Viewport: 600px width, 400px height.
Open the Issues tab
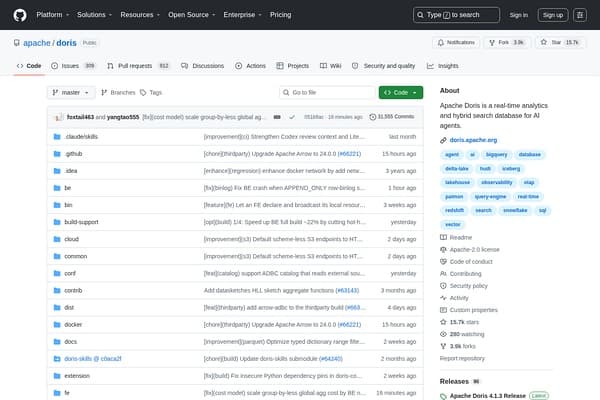(73, 66)
